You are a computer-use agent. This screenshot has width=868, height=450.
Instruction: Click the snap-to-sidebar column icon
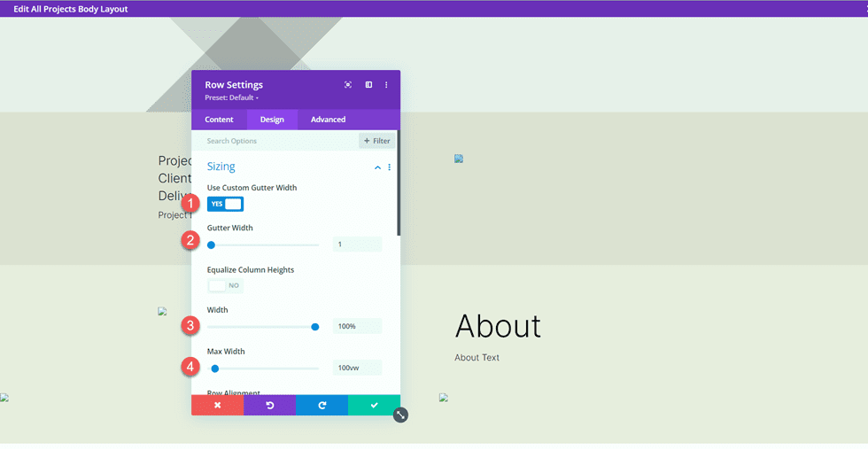point(368,85)
